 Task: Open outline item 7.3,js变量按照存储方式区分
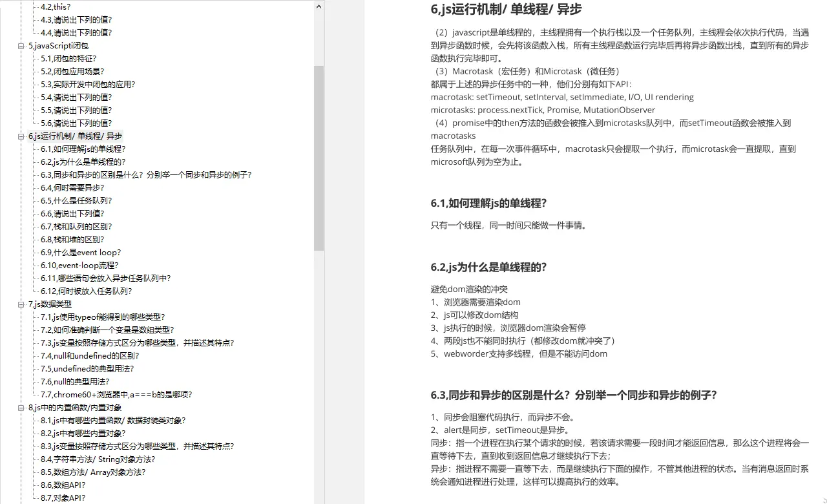[137, 343]
